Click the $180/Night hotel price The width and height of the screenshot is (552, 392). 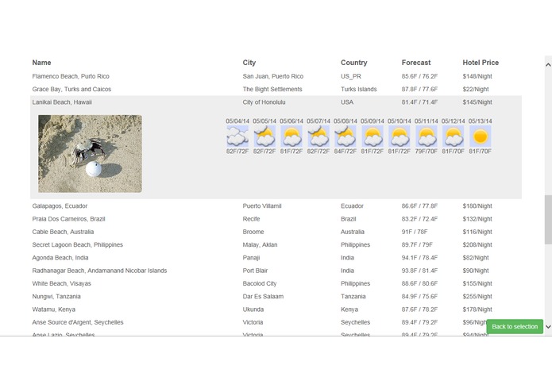click(477, 206)
